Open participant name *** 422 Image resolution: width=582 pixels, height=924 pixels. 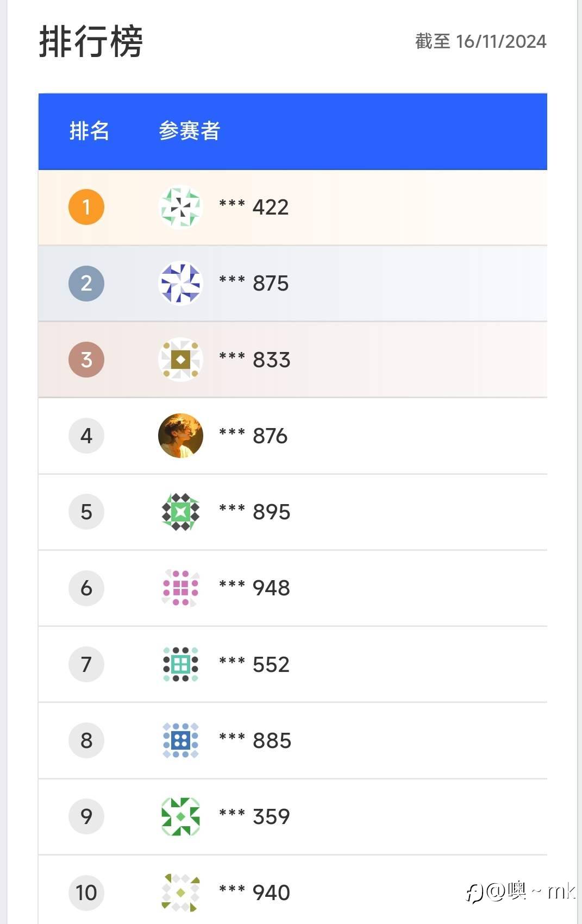pyautogui.click(x=254, y=207)
